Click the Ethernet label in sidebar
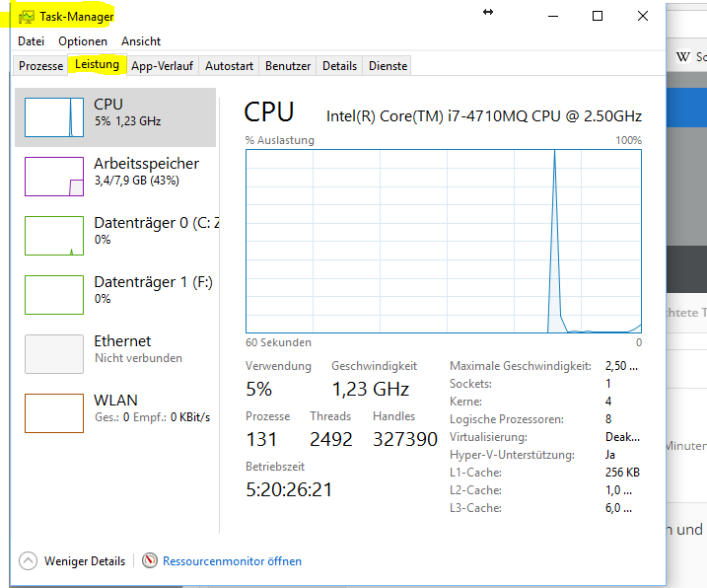The width and height of the screenshot is (707, 588). pyautogui.click(x=122, y=341)
